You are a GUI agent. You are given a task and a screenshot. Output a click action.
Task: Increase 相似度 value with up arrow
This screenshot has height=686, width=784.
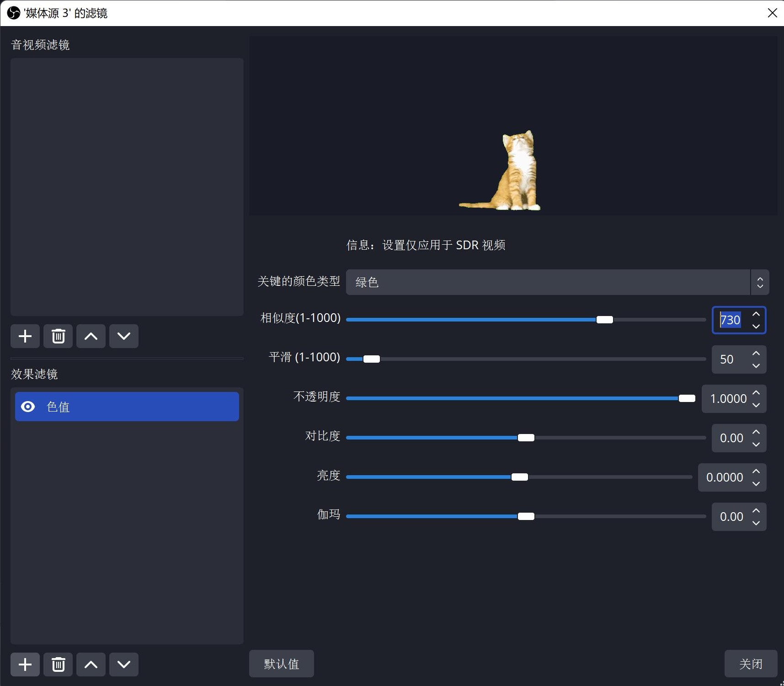coord(756,314)
